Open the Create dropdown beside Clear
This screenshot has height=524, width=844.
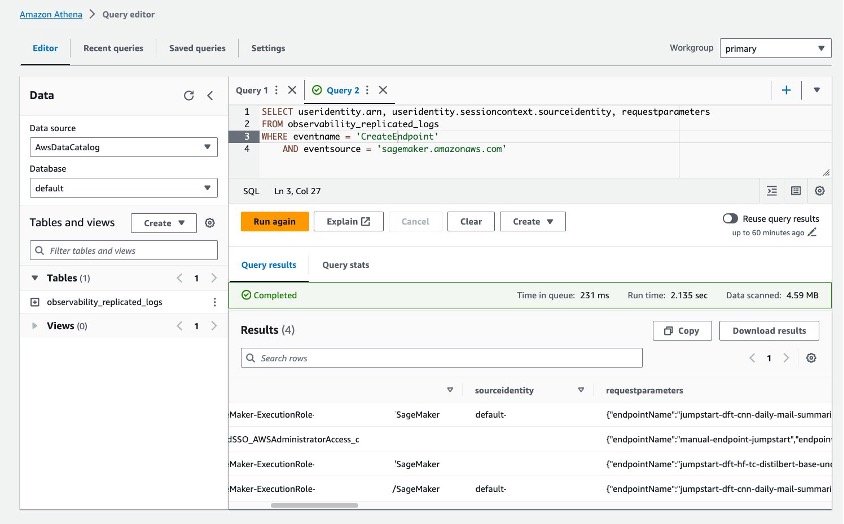(x=532, y=221)
